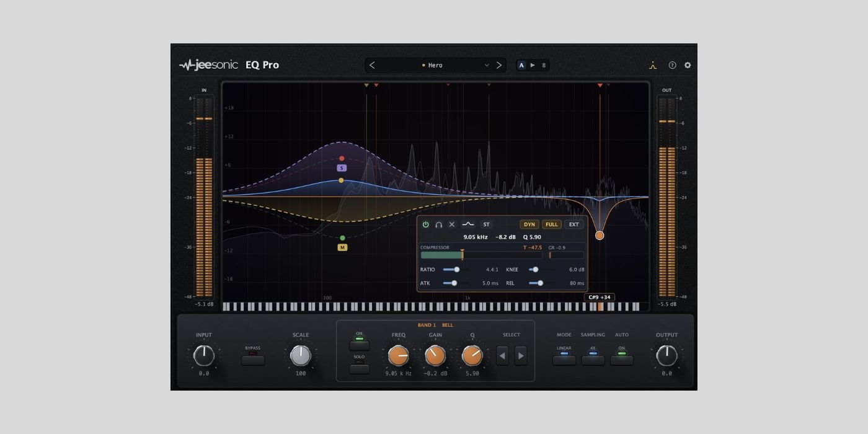Toggle the FULL button in band popup
Image resolution: width=868 pixels, height=434 pixels.
click(551, 224)
